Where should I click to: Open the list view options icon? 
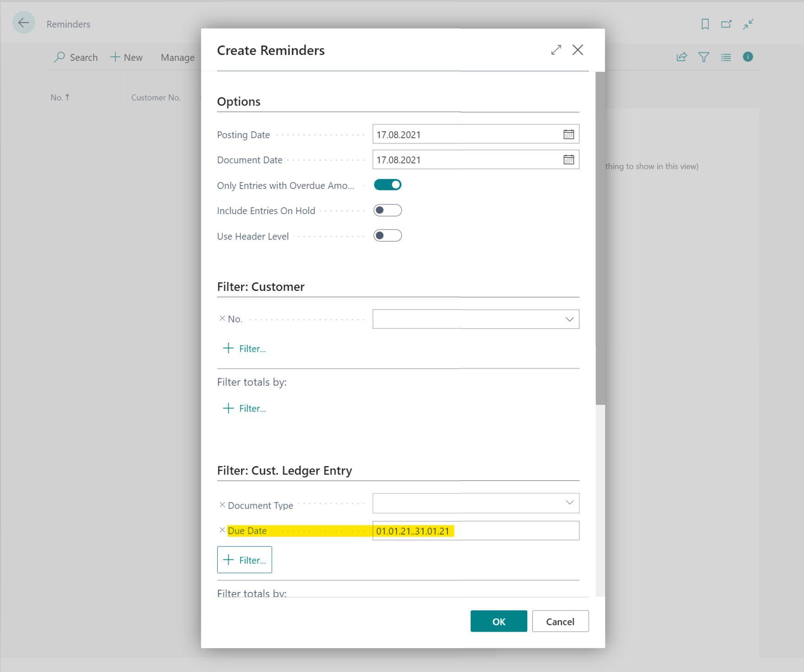[x=725, y=57]
